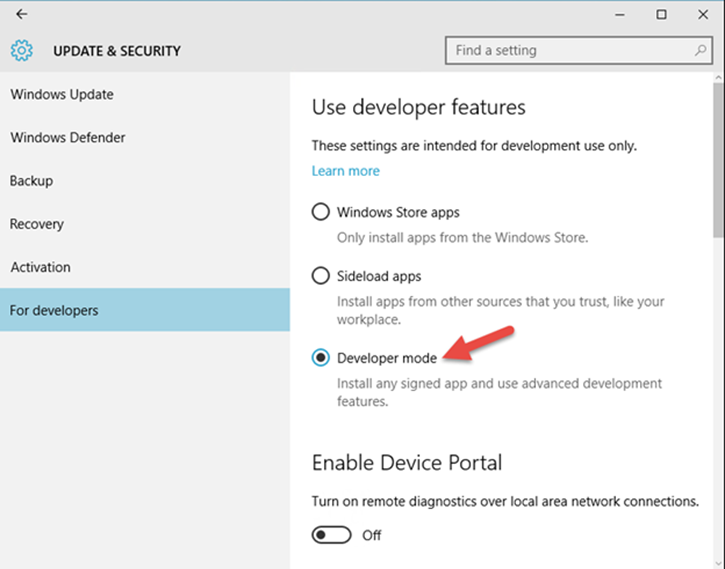The height and width of the screenshot is (569, 725).
Task: Select Backup in the sidebar
Action: click(x=145, y=181)
